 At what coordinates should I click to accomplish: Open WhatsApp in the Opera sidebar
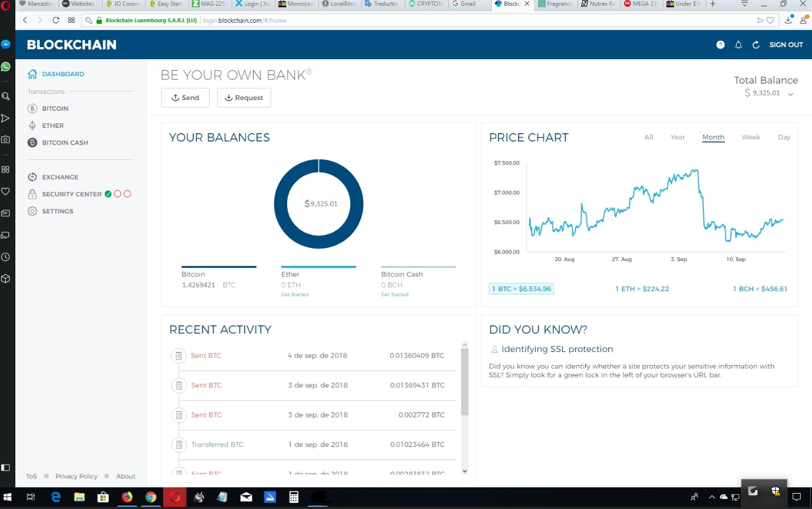pos(6,67)
